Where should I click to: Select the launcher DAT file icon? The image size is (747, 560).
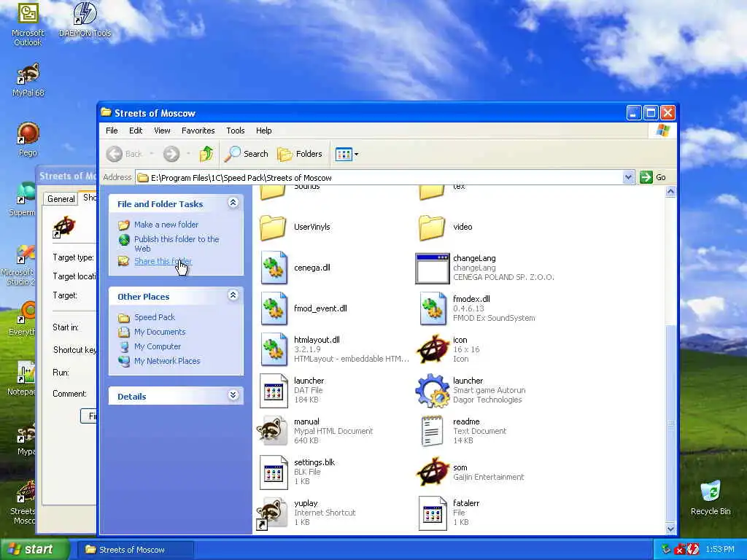274,391
